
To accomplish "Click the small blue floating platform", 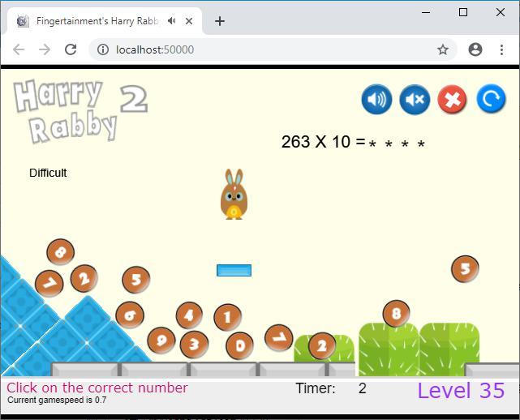I will [234, 270].
